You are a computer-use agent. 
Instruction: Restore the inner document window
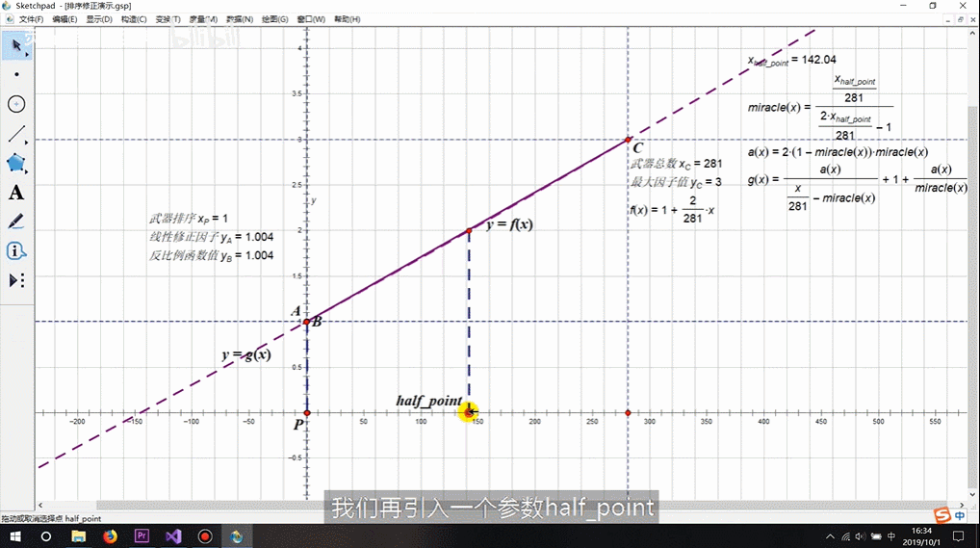961,19
